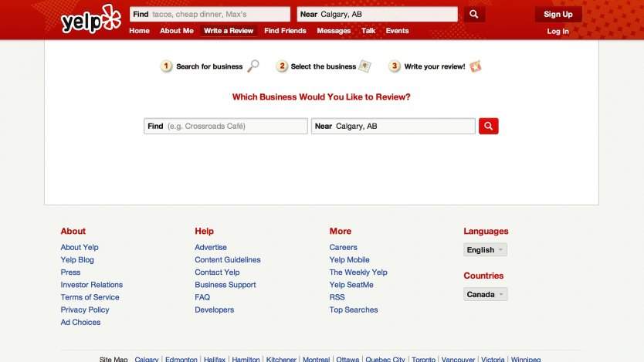Click the star icon beside Write your review
Image resolution: width=644 pixels, height=362 pixels.
476,66
